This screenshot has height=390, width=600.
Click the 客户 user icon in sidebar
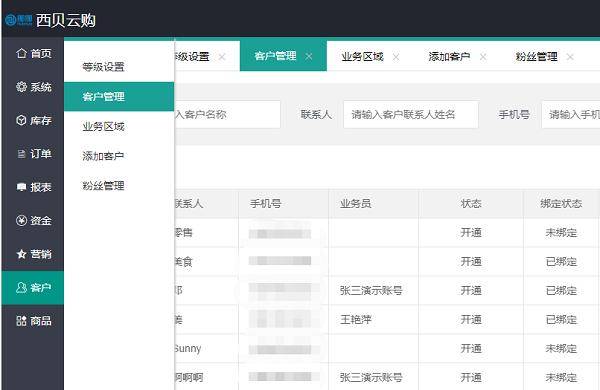coord(21,287)
